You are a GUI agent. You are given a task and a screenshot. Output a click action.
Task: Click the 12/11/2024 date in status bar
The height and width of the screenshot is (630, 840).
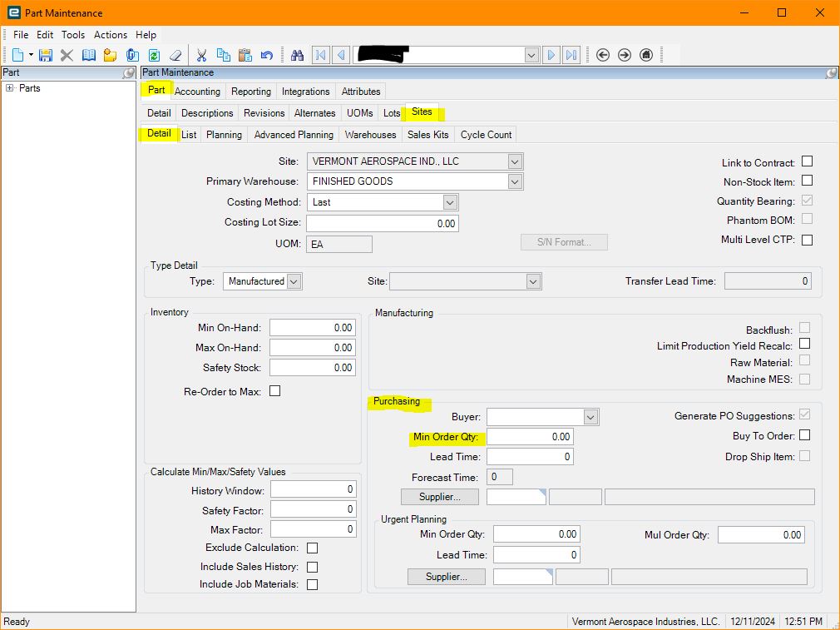point(753,622)
